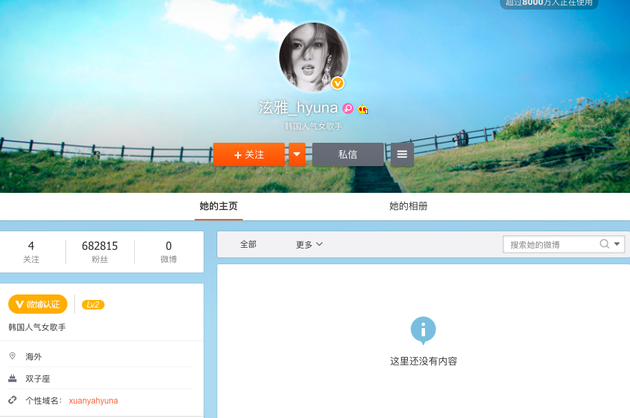The height and width of the screenshot is (418, 630).
Task: Click the 韩国人气女歌手 subtitle under the username
Action: 313,127
